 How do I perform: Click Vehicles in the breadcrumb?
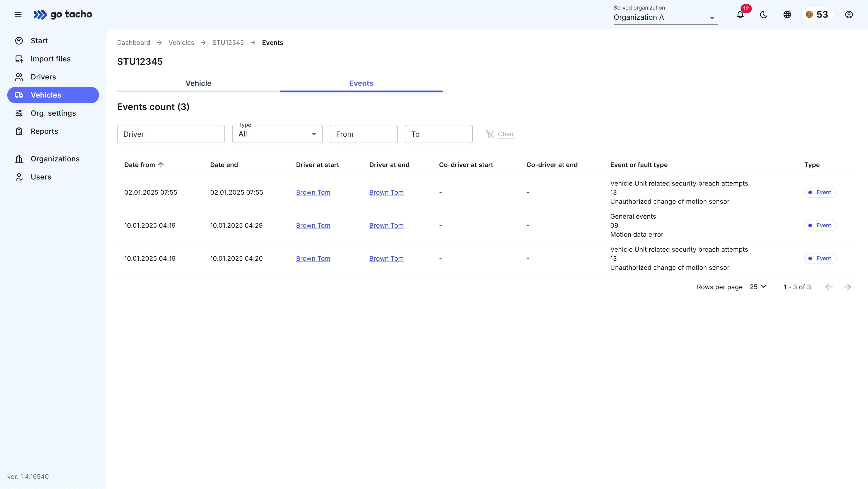click(x=181, y=43)
